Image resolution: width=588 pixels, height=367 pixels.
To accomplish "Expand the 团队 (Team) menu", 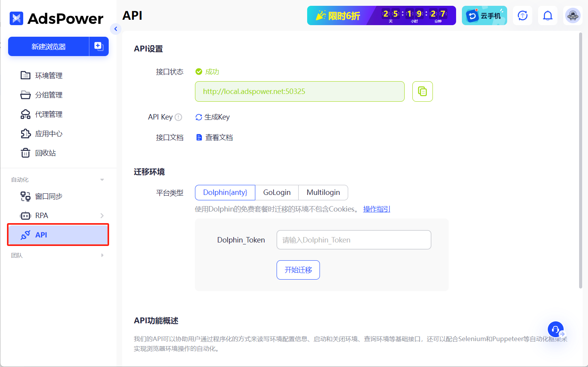I will pos(102,255).
